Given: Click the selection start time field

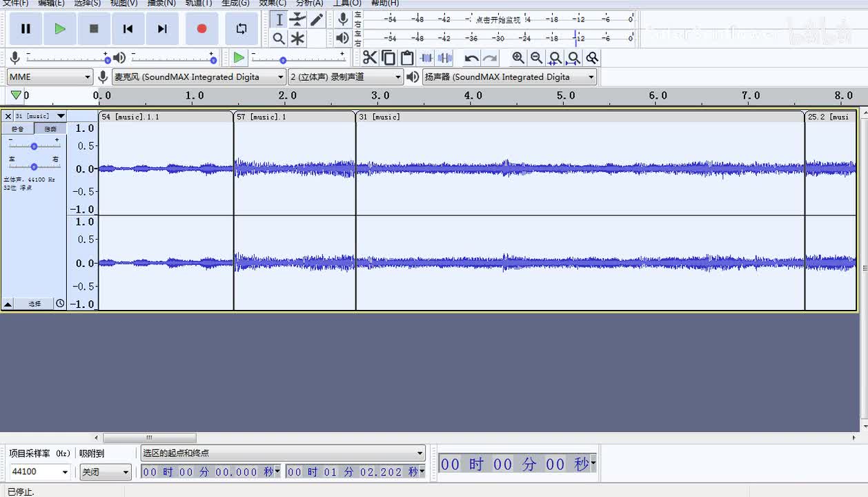Looking at the screenshot, I should [211, 472].
